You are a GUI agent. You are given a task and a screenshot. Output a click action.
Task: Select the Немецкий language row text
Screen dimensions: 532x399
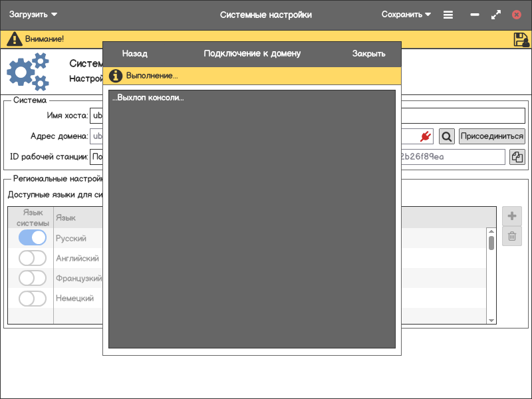(x=74, y=298)
